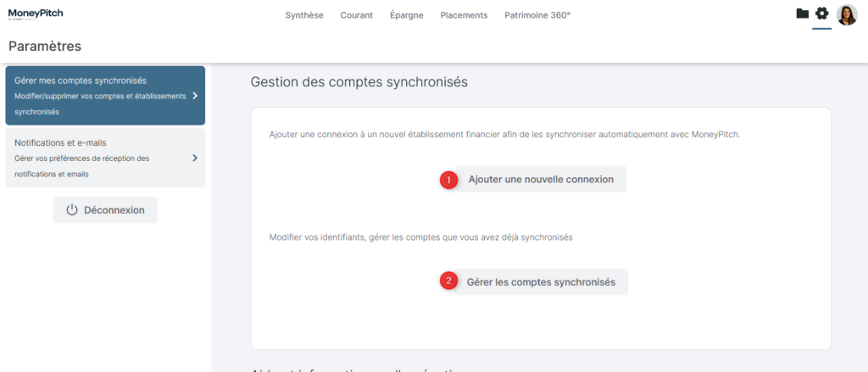Screen dimensions: 868x372
Task: Open the Épargne tab
Action: [406, 15]
